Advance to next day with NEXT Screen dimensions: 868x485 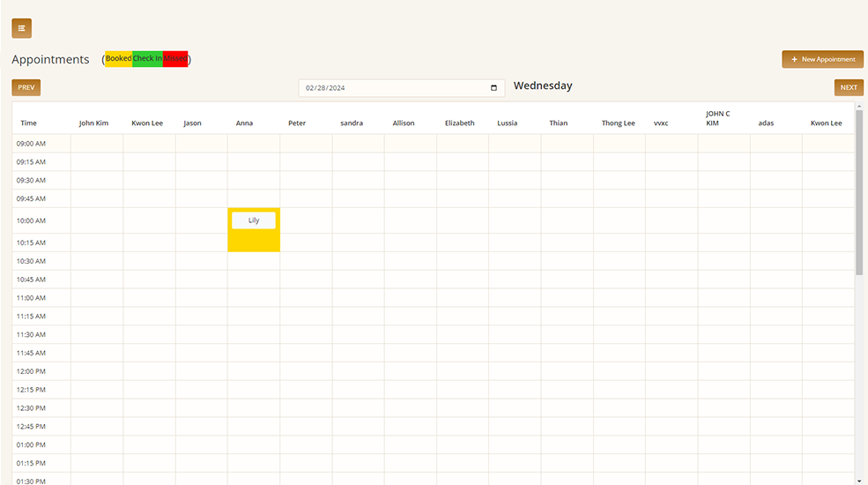pos(849,87)
